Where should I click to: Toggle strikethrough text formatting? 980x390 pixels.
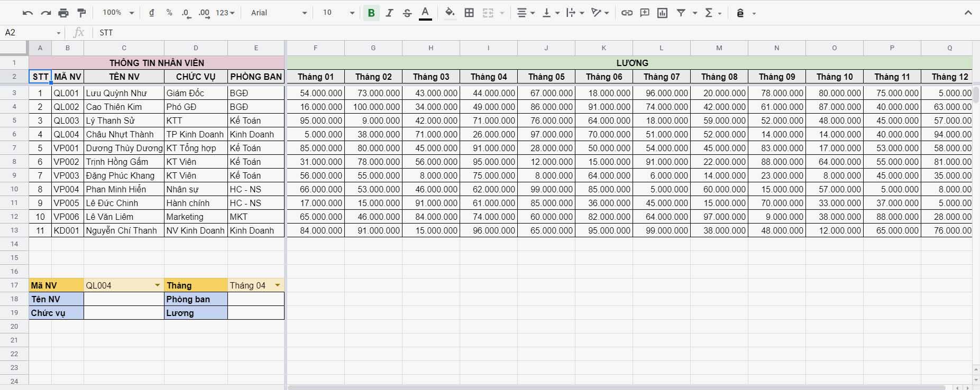(407, 13)
